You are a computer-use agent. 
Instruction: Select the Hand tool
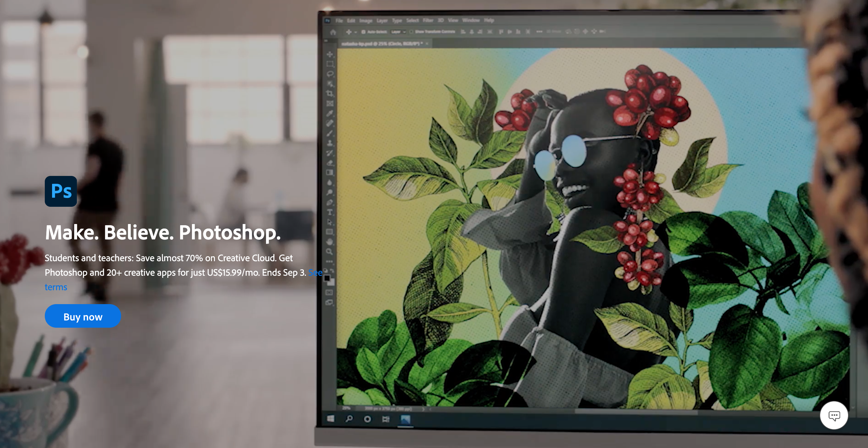click(330, 242)
